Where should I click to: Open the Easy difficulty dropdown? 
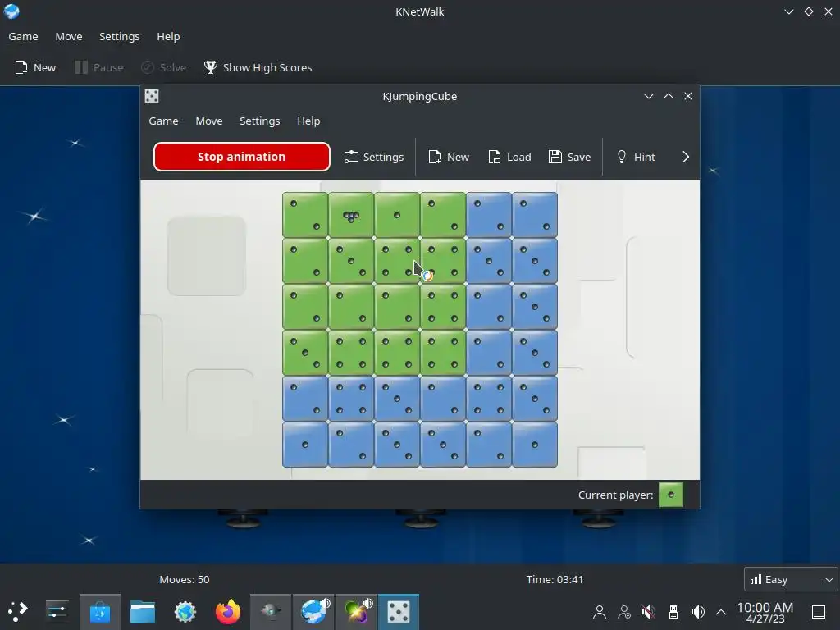coord(791,579)
